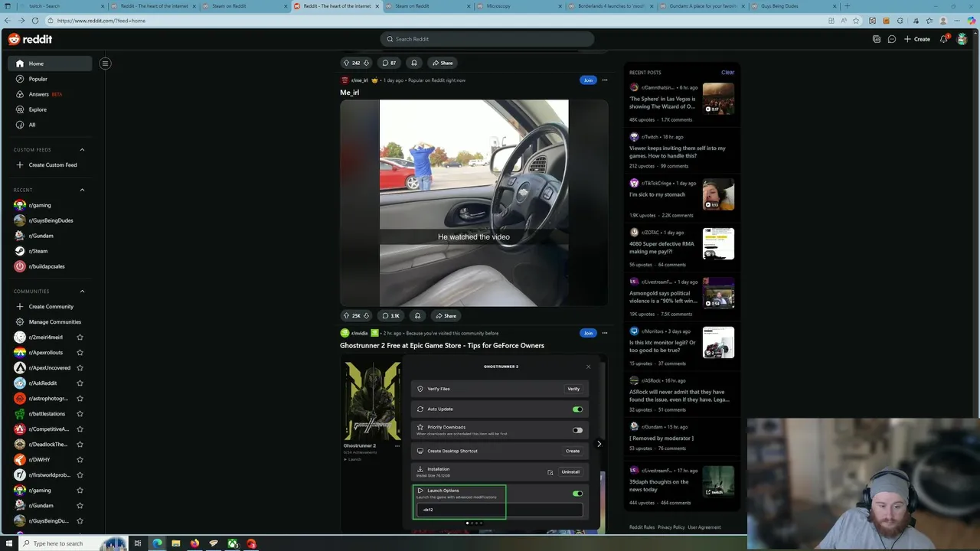This screenshot has width=980, height=551.
Task: Collapse the Communities section
Action: pyautogui.click(x=82, y=291)
